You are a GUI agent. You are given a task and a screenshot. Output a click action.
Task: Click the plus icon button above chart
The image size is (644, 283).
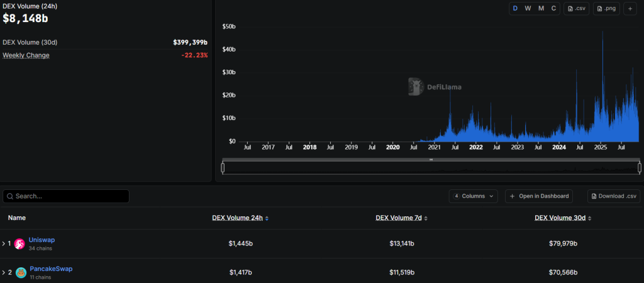[x=630, y=9]
